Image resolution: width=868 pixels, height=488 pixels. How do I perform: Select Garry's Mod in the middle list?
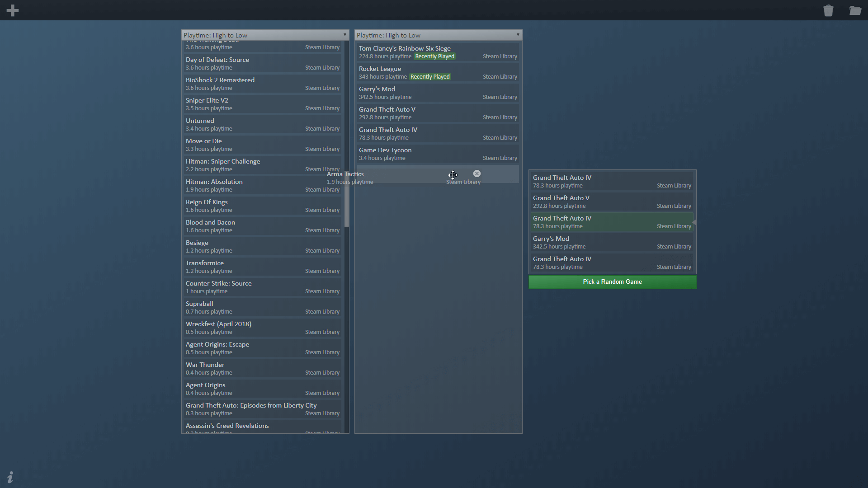(x=407, y=93)
